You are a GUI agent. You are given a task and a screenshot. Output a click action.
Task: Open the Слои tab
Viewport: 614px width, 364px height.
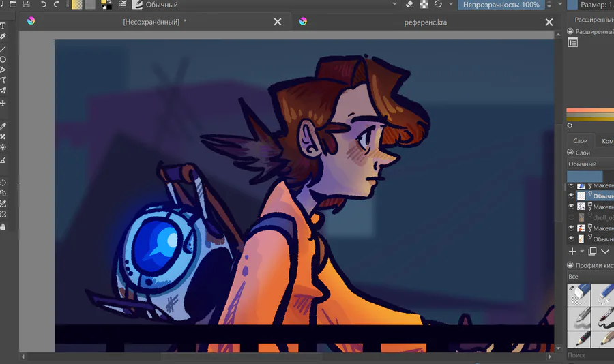tap(581, 140)
